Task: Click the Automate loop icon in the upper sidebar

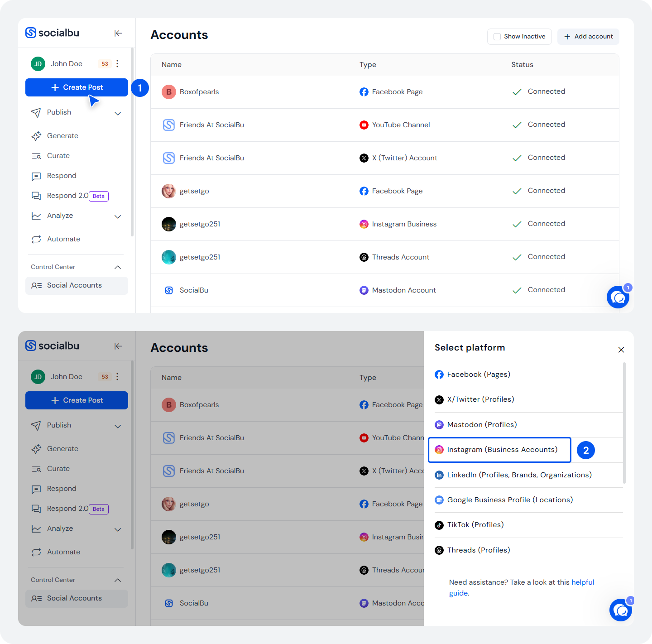Action: click(x=36, y=239)
